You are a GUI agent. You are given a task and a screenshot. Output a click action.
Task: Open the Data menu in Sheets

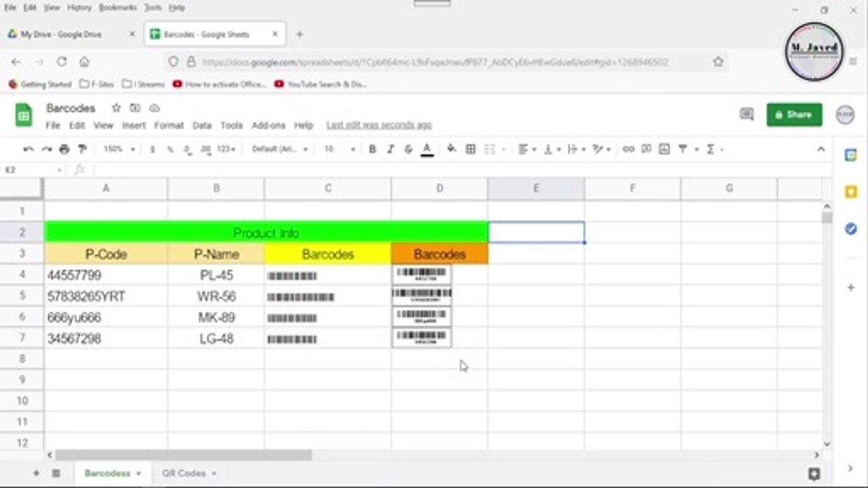click(x=202, y=125)
